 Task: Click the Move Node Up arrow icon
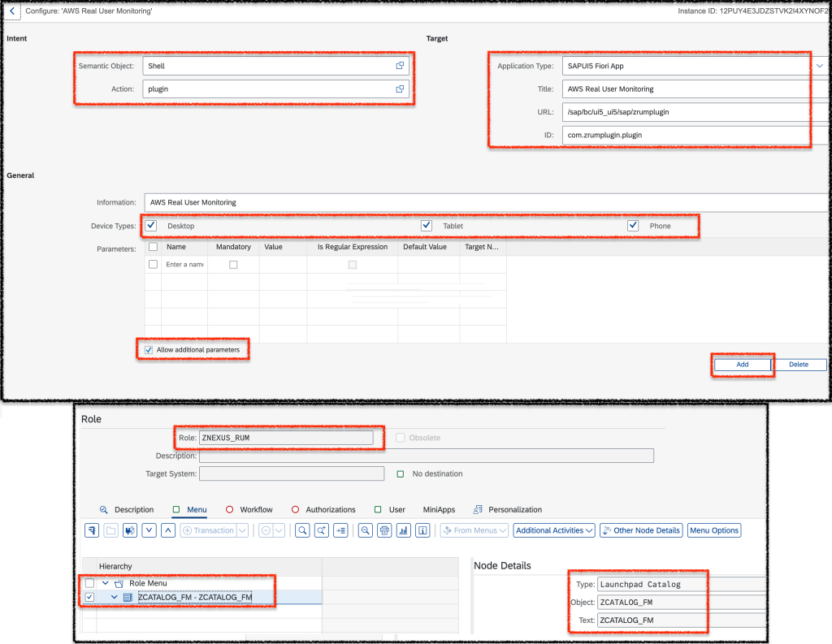168,530
